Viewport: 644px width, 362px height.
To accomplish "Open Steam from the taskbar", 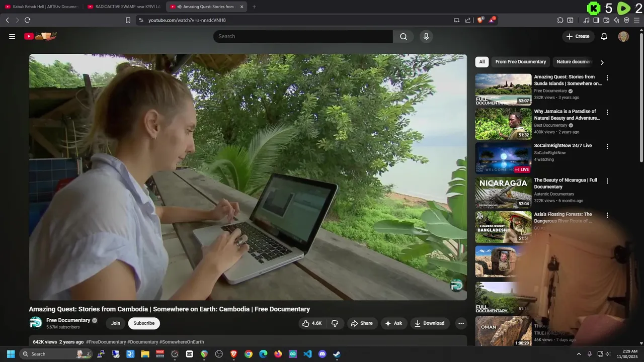I will pos(337,354).
